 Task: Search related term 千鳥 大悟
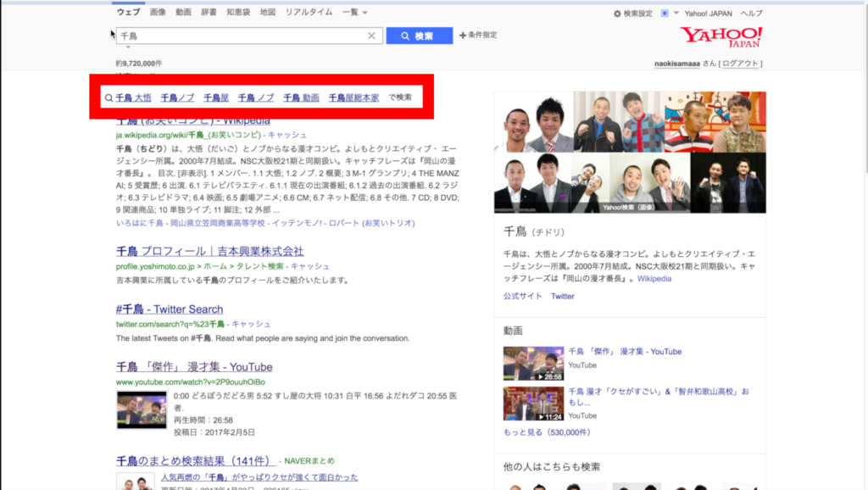(133, 97)
